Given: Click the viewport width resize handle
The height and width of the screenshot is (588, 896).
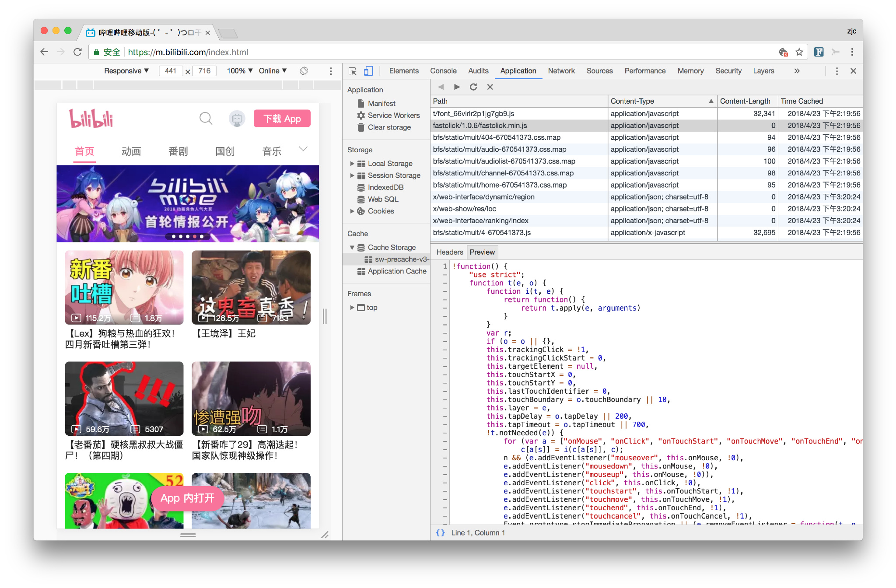Looking at the screenshot, I should [325, 316].
